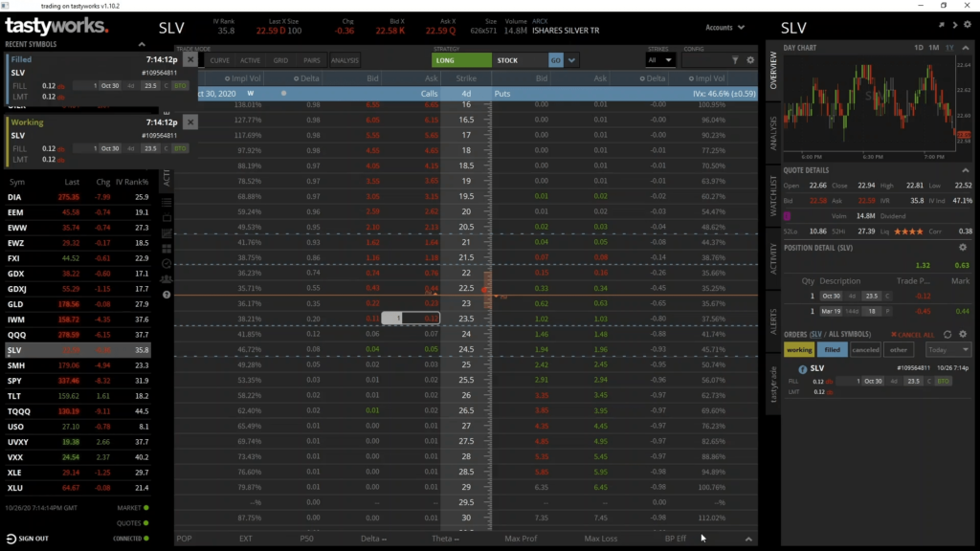Open option chain config gear settings

pyautogui.click(x=750, y=60)
